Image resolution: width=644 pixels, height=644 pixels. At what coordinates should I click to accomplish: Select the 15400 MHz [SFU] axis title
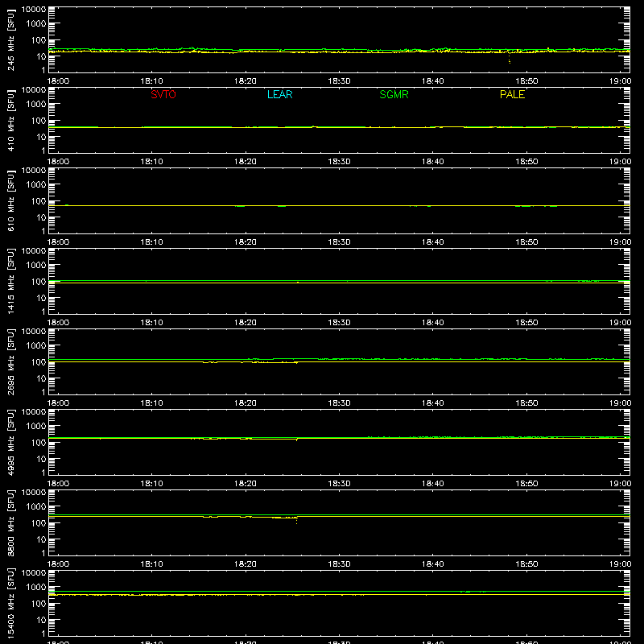[x=11, y=603]
